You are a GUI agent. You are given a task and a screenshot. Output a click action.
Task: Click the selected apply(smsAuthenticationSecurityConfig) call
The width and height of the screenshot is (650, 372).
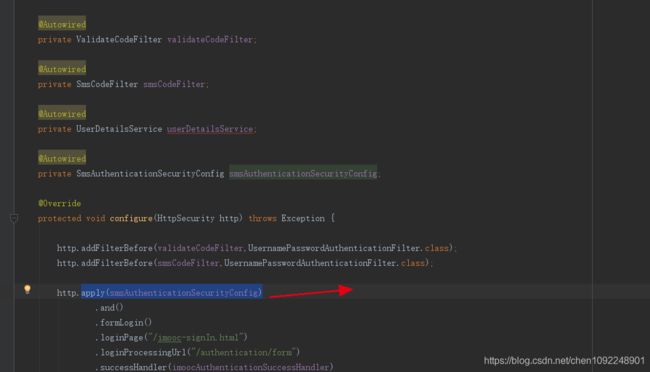(172, 293)
